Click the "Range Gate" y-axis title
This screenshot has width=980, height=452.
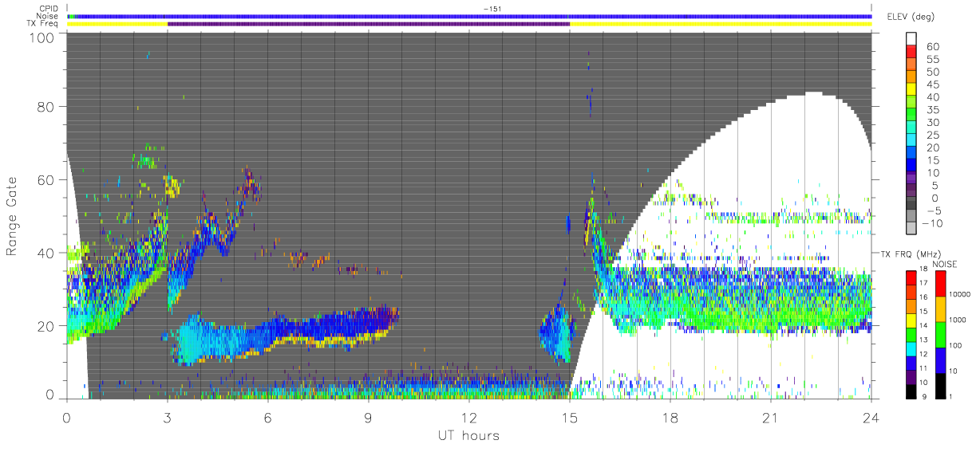click(x=13, y=216)
